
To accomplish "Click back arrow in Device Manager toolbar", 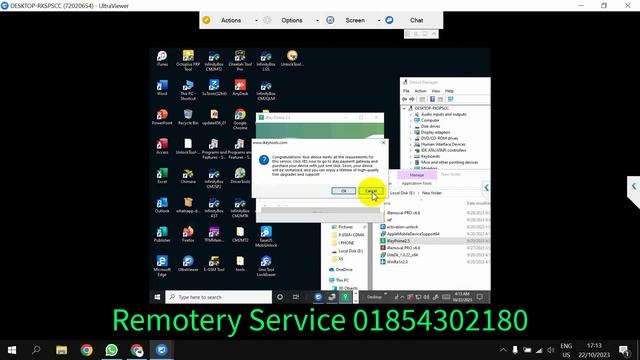I will coord(404,99).
